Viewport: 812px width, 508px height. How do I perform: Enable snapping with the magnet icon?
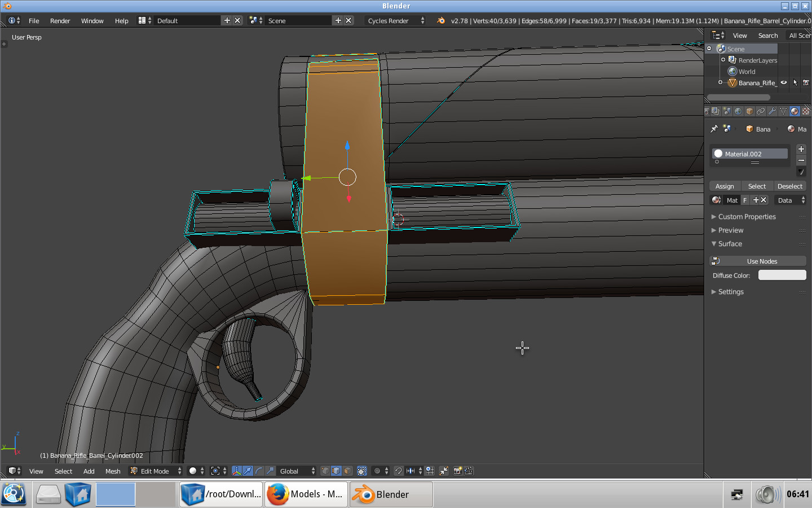(x=399, y=471)
